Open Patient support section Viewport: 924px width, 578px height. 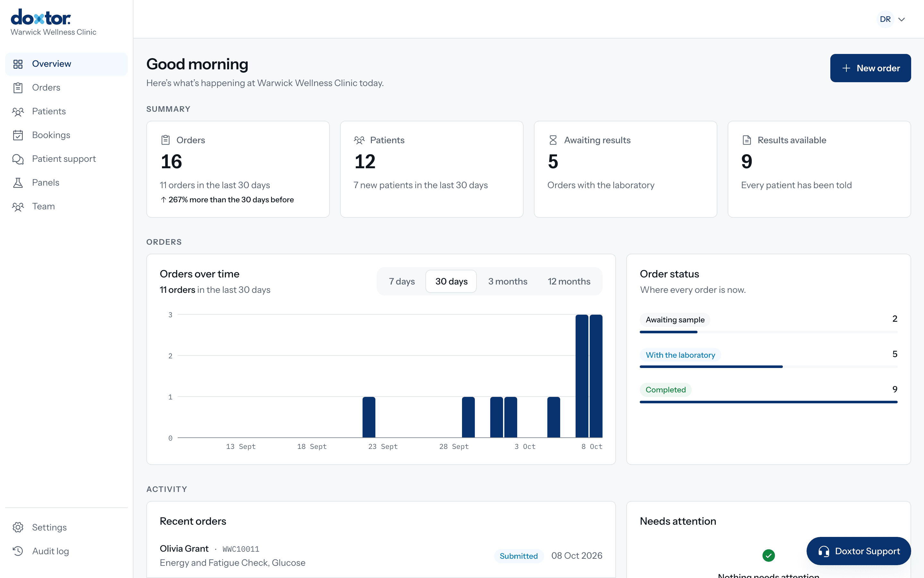click(x=66, y=159)
